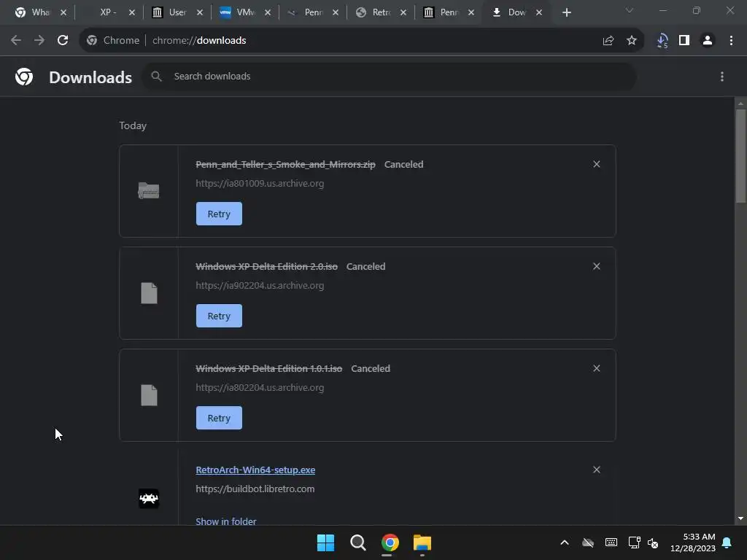Retry Windows XP Delta Edition 1.0.1.iso download

(219, 418)
